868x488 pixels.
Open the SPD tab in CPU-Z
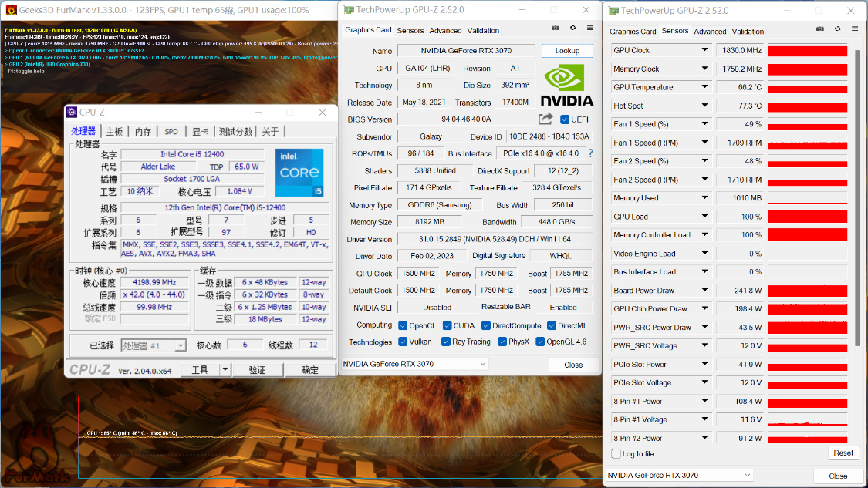[171, 132]
